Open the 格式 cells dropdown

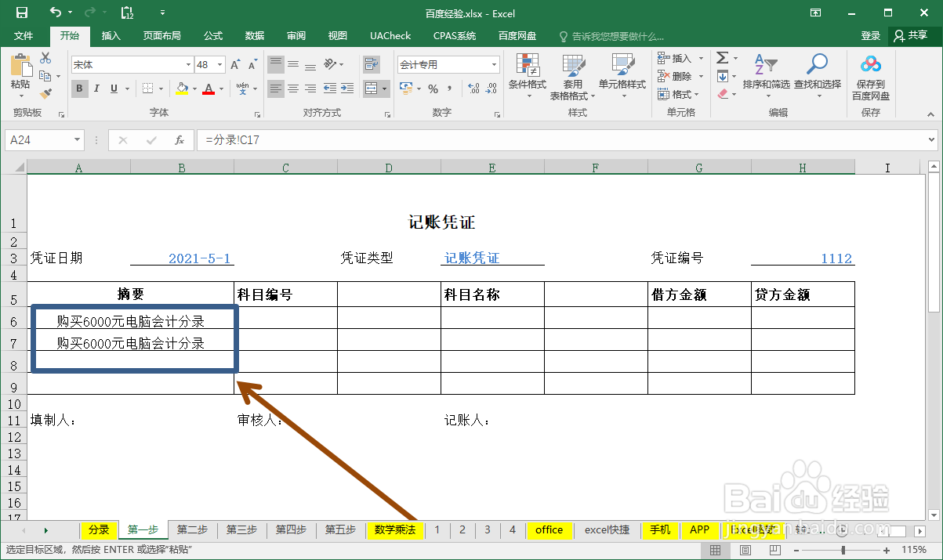pos(680,94)
